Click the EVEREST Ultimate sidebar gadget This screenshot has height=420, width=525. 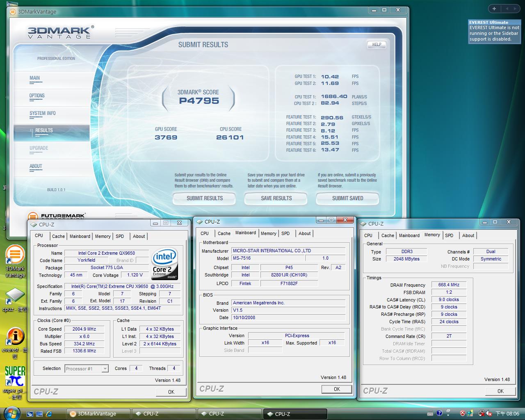click(x=495, y=31)
